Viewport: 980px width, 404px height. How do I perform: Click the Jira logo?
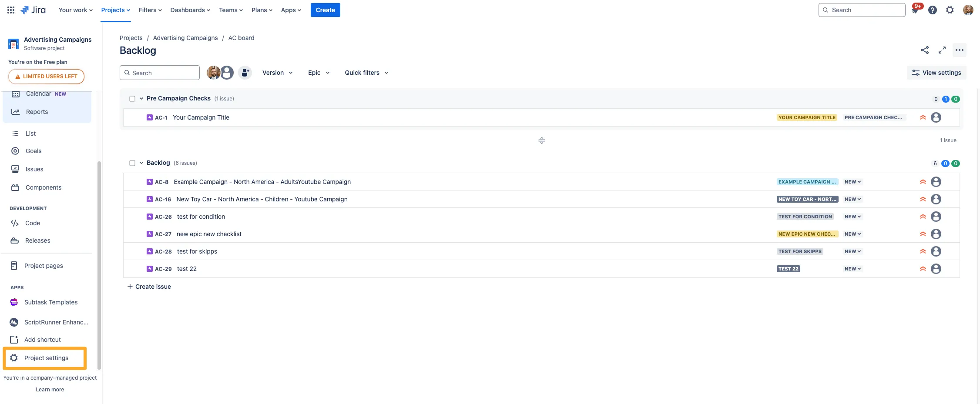[x=33, y=10]
